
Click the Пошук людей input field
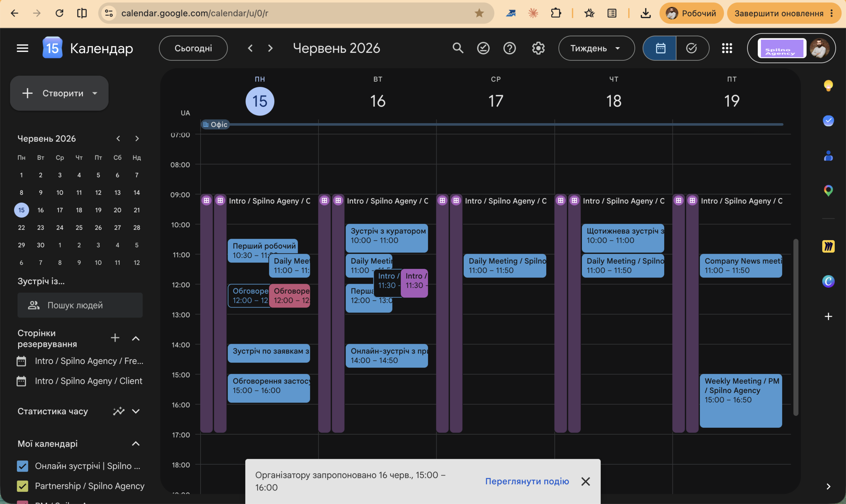point(80,305)
